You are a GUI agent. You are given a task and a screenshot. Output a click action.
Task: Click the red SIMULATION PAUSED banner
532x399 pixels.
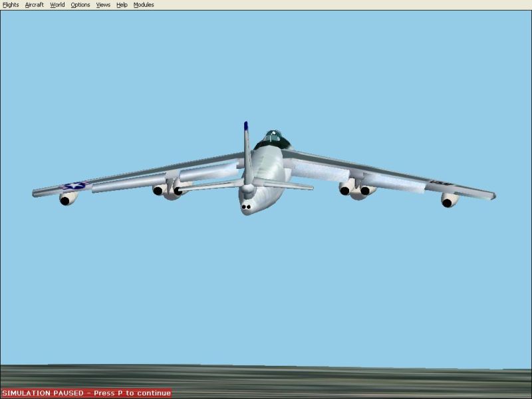point(86,393)
